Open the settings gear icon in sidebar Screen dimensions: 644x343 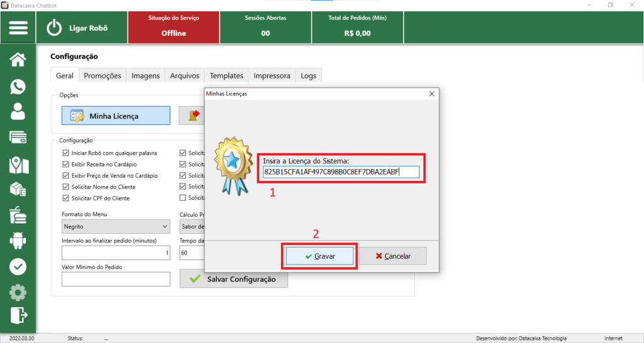click(x=18, y=292)
